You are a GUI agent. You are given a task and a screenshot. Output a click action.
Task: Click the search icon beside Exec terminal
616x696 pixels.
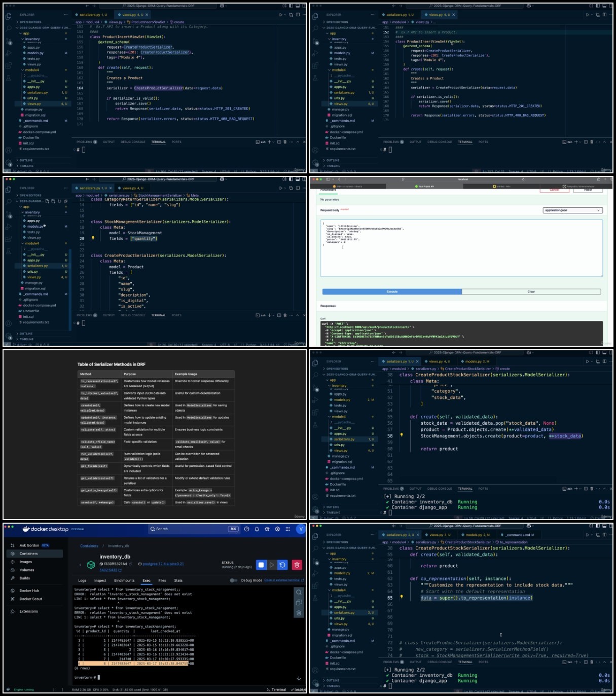[x=299, y=592]
